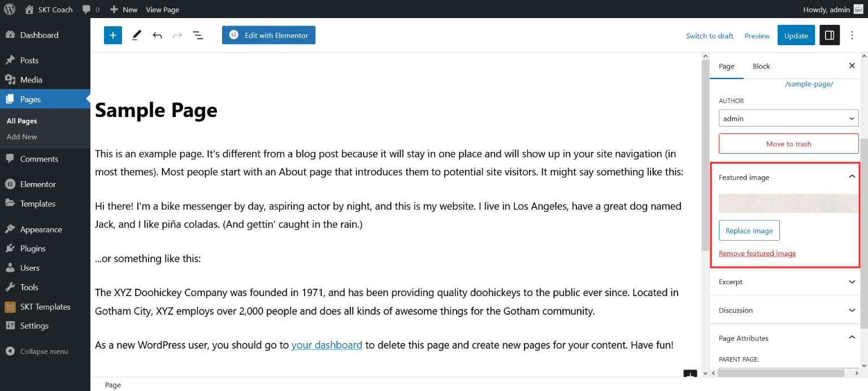Click the featured image thumbnail preview
The image size is (868, 391).
pyautogui.click(x=788, y=203)
